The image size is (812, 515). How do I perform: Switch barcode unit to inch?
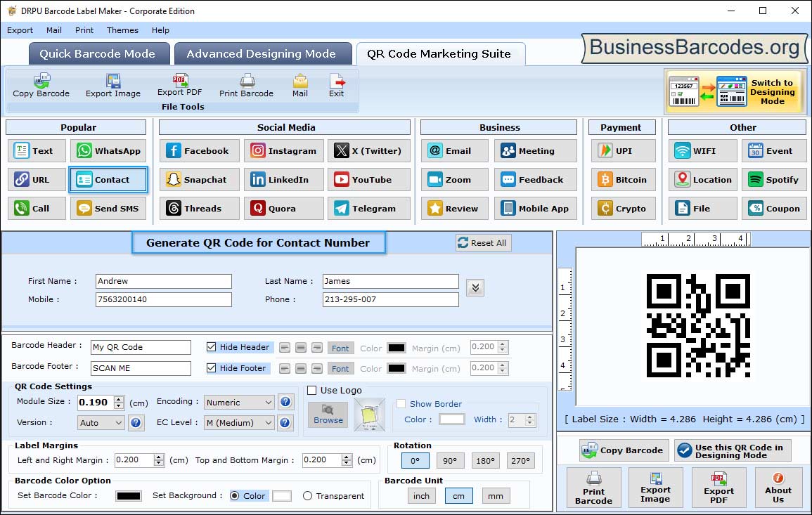(422, 496)
